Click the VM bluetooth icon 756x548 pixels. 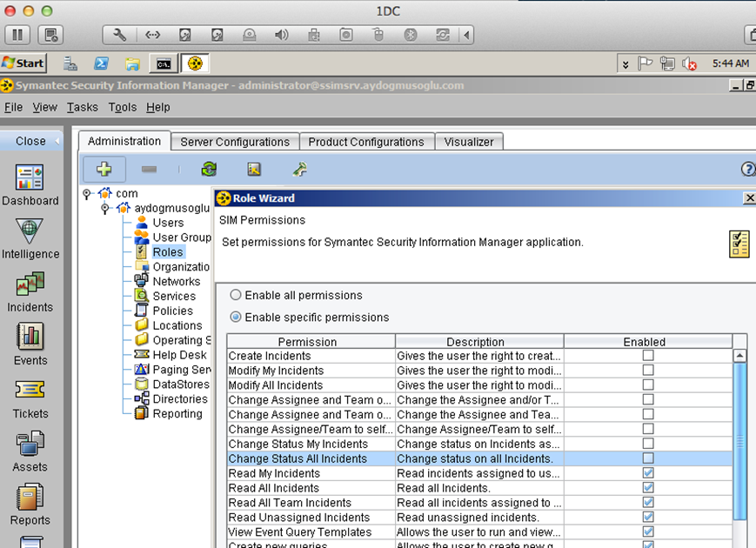click(x=411, y=35)
